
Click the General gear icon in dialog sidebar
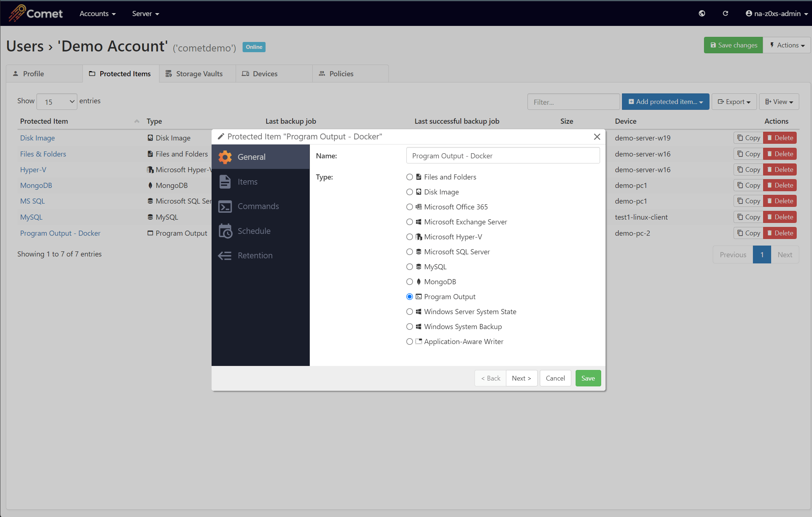coord(225,157)
